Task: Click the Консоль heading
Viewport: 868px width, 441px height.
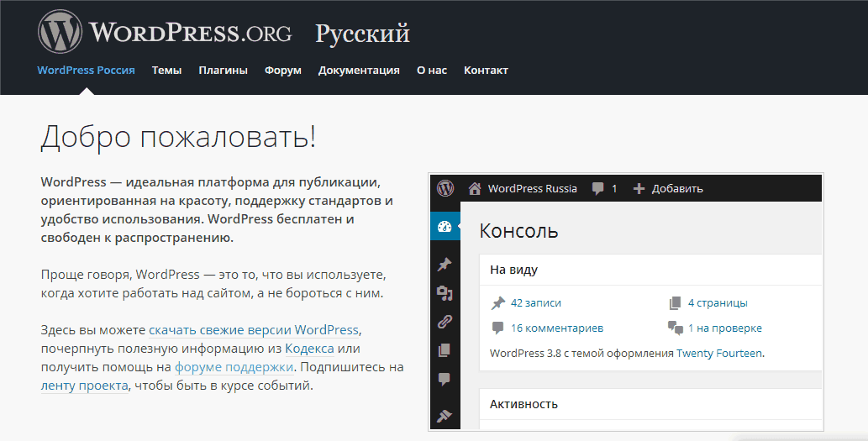Action: click(x=518, y=231)
